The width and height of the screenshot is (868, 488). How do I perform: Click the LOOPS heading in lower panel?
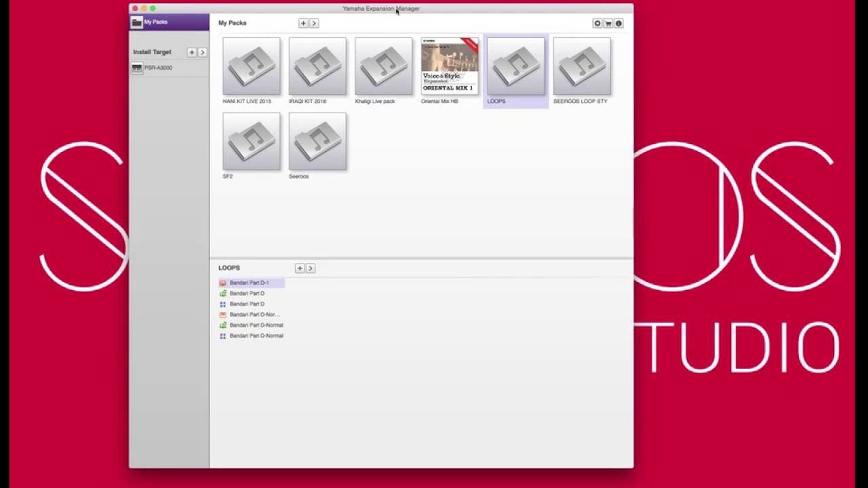(x=229, y=268)
